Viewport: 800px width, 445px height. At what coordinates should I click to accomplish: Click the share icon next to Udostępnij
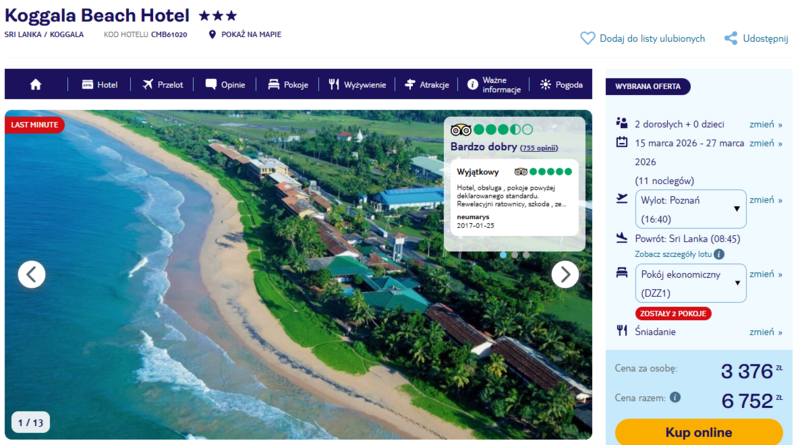tap(731, 38)
